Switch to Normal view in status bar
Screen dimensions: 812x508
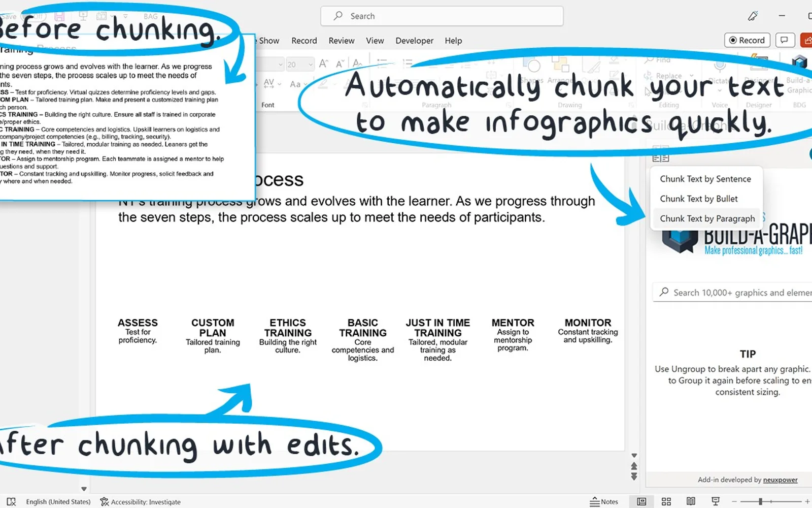click(641, 501)
